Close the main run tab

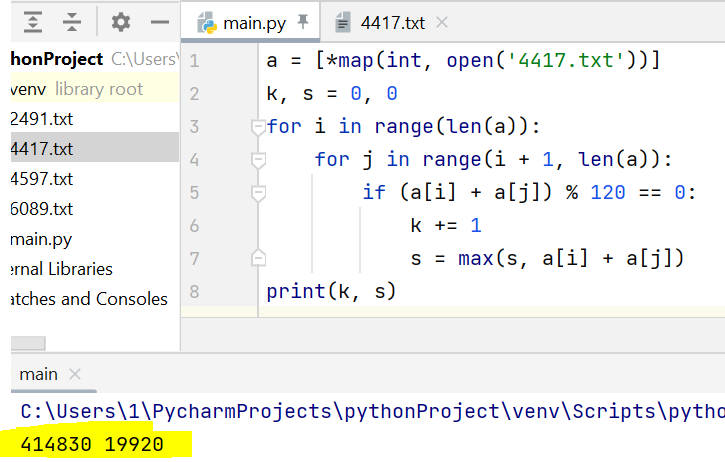75,374
